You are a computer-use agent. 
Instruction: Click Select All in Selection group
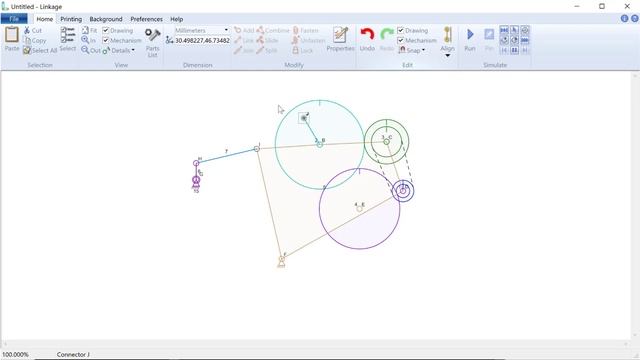click(x=40, y=50)
